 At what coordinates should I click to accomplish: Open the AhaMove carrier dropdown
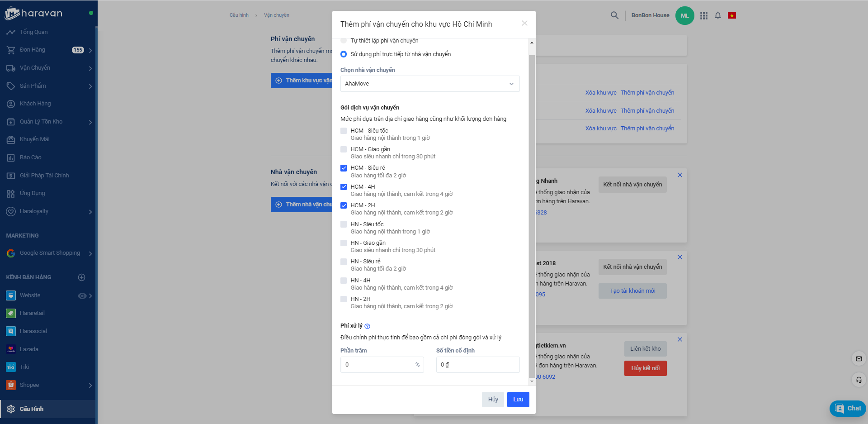(429, 84)
